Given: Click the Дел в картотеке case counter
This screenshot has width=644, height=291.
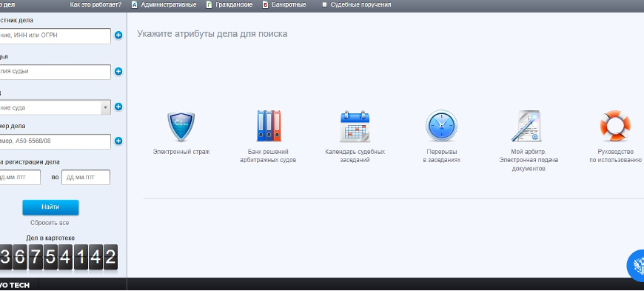Looking at the screenshot, I should [58, 257].
